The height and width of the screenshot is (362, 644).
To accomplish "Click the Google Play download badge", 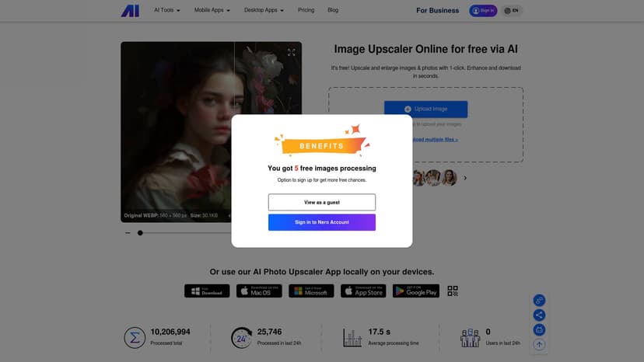I will [x=415, y=291].
